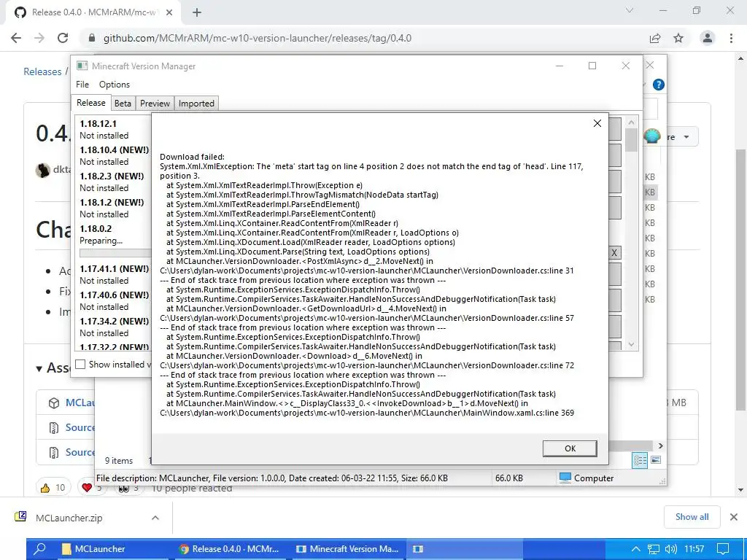Open the MCLauncher.zip download options chevron
Viewport: 747px width, 560px height.
155,518
